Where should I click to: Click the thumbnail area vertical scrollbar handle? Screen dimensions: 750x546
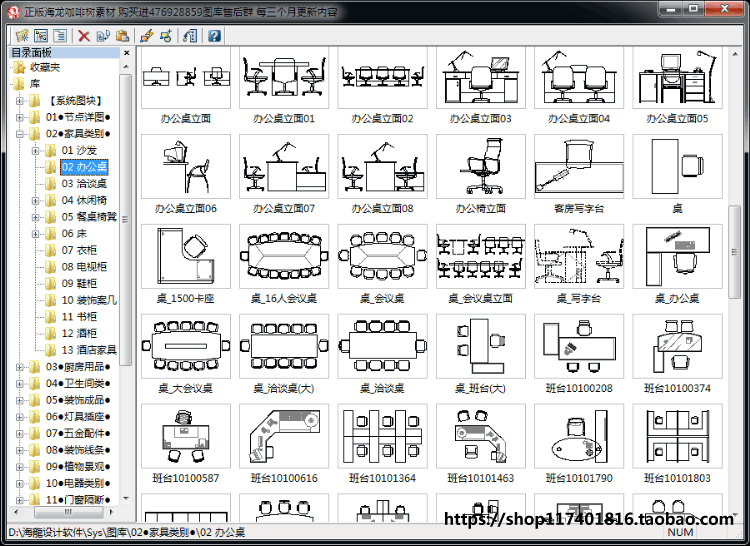(x=734, y=252)
